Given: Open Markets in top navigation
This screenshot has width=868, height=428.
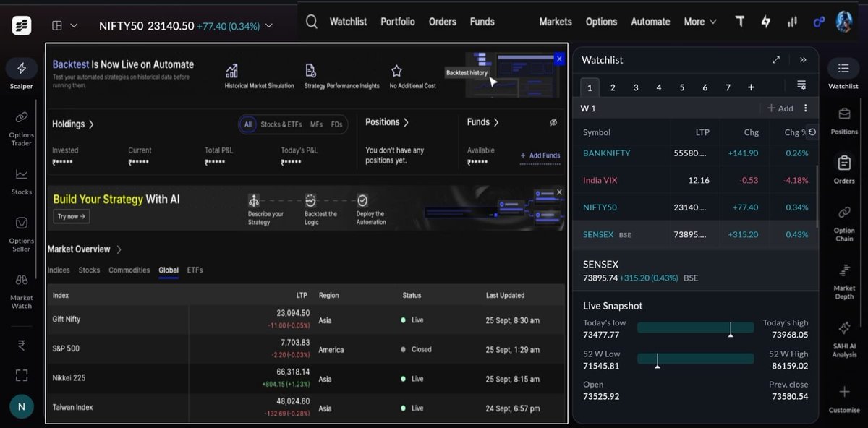Looking at the screenshot, I should pyautogui.click(x=556, y=22).
